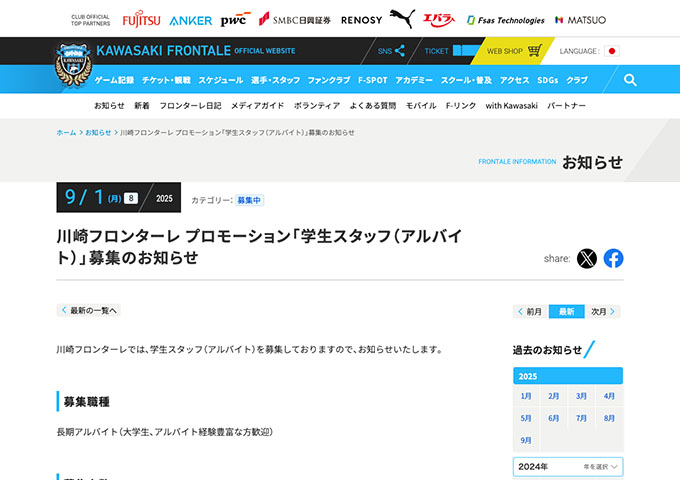Open フロンターレ日記 submenu link
The width and height of the screenshot is (680, 480).
click(190, 105)
